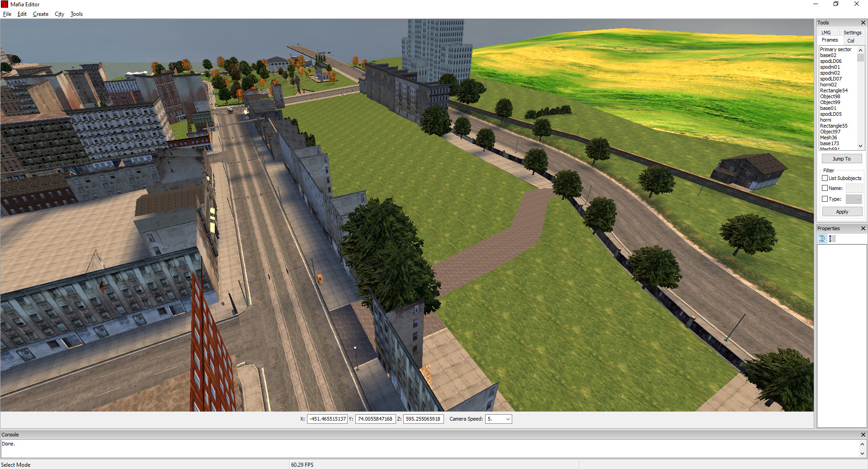868x469 pixels.
Task: Click the 60.29 FPS status entry
Action: 302,464
